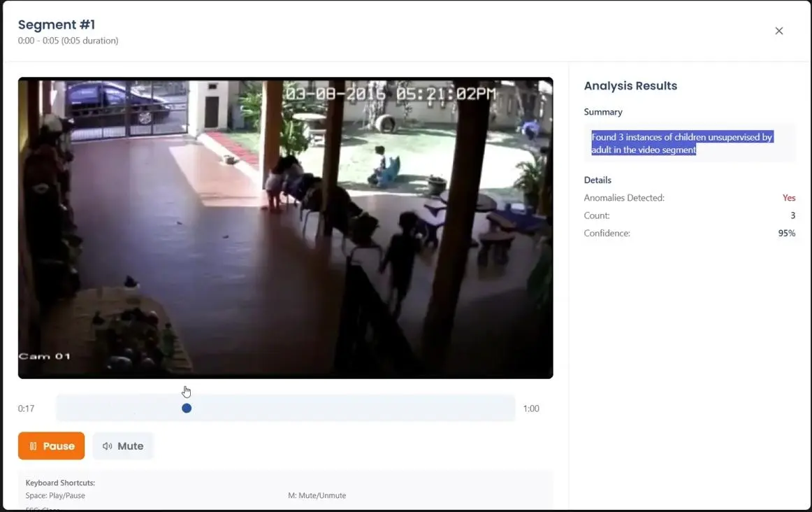Close the Segment #1 dialog

point(779,31)
